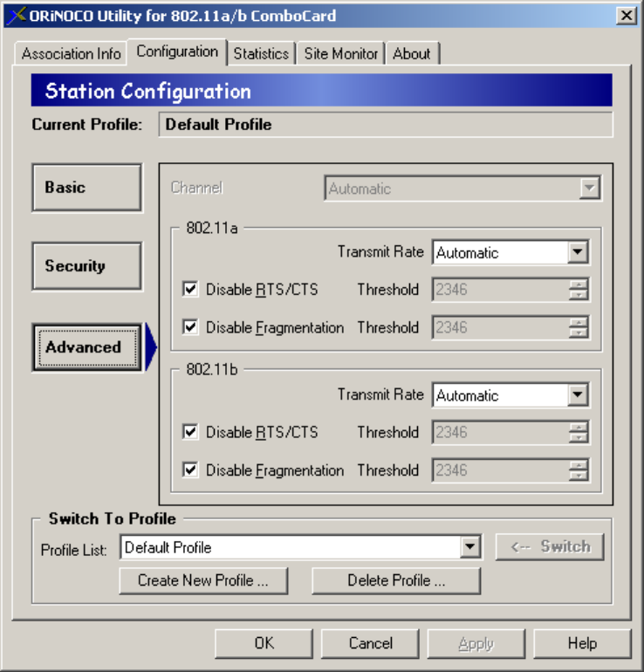Expand the 802.11a Transmit Rate dropdown
The height and width of the screenshot is (672, 644).
click(x=577, y=252)
